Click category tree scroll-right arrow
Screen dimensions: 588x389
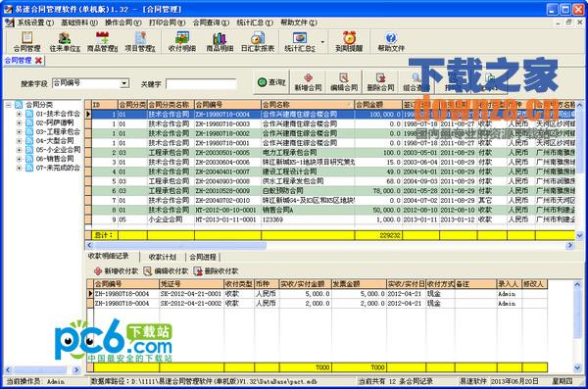point(76,370)
